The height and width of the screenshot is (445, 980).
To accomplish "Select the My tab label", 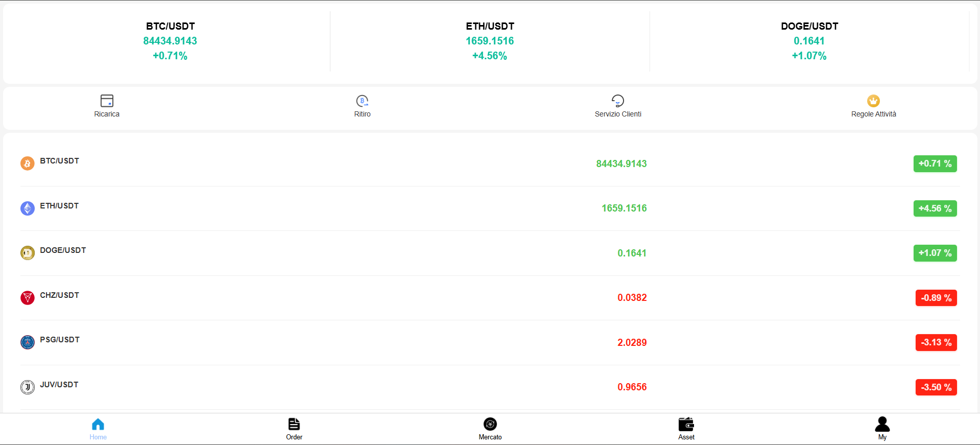I will coord(882,437).
